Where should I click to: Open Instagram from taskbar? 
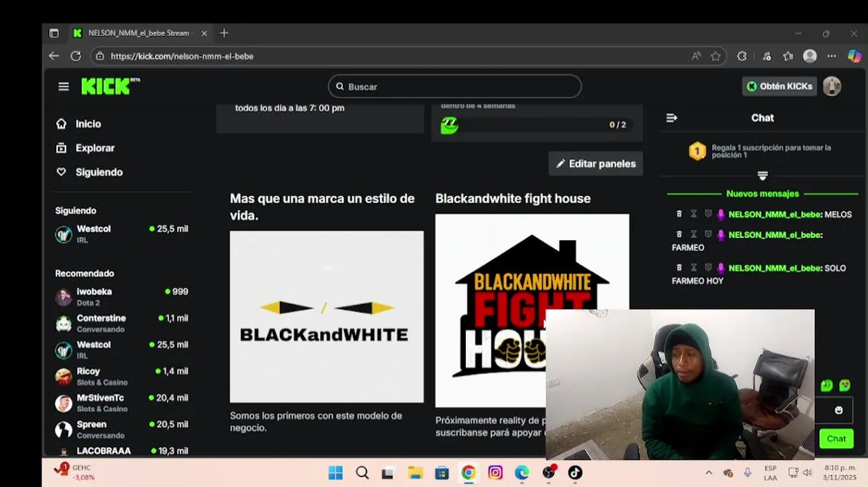pos(496,473)
